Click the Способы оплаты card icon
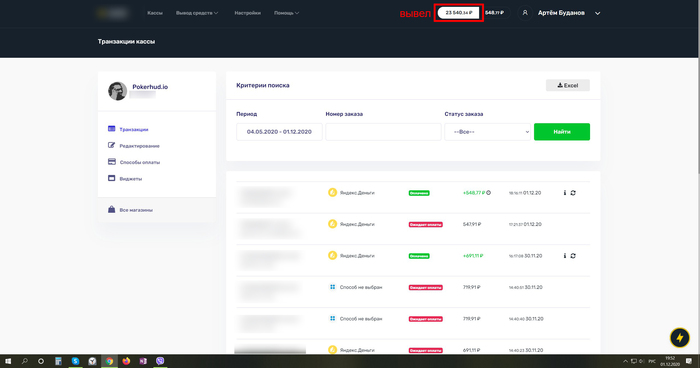The height and width of the screenshot is (368, 700). [112, 162]
